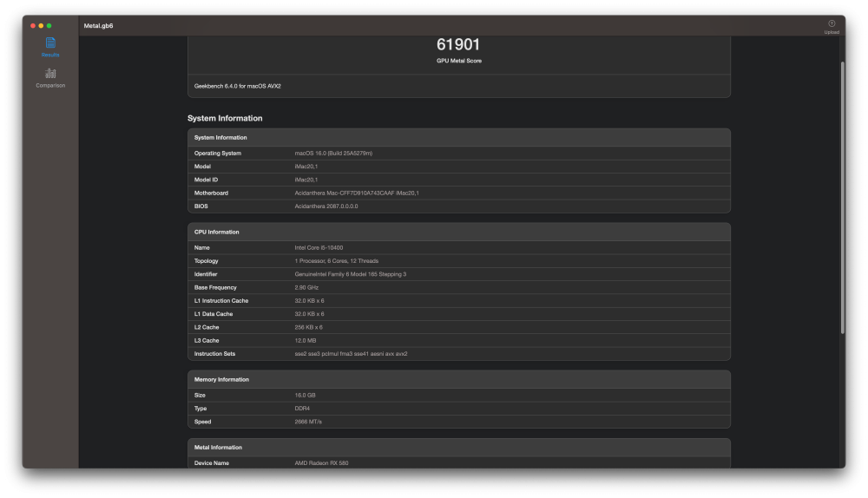The height and width of the screenshot is (498, 868).
Task: Click the BIOS value Acidanthera 2087.0.0.0.0
Action: coord(326,206)
